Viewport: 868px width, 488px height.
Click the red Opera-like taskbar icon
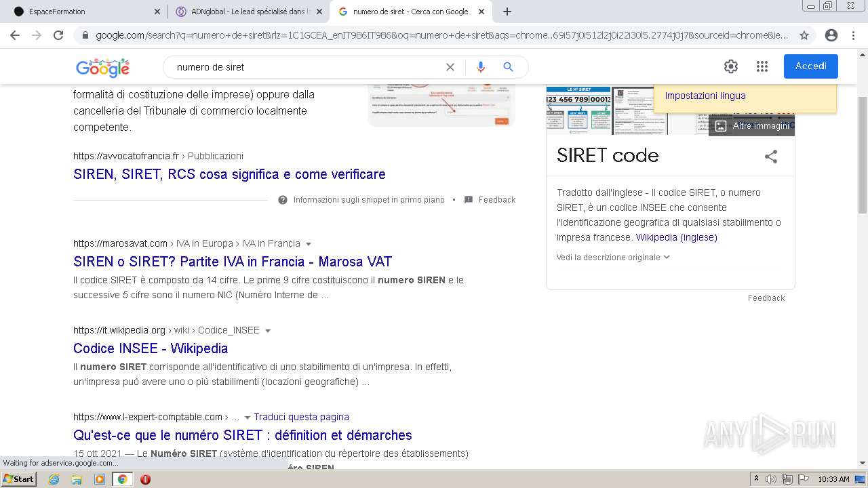coord(145,479)
